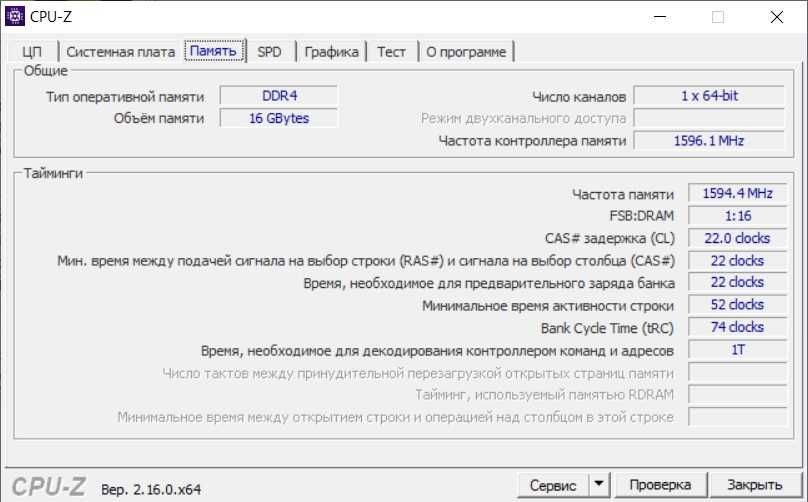This screenshot has width=808, height=502.
Task: Click the version text Вер. 2.16.0.x64
Action: pos(151,490)
